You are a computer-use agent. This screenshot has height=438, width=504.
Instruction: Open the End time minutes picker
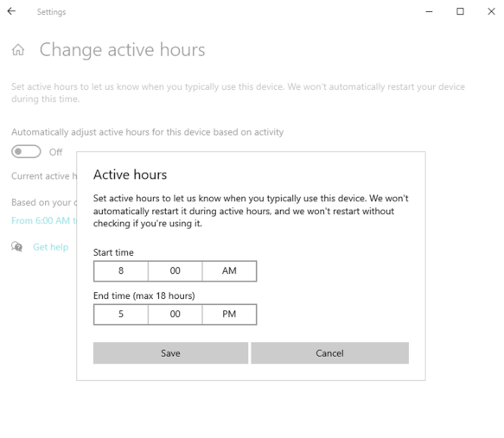[x=175, y=314]
